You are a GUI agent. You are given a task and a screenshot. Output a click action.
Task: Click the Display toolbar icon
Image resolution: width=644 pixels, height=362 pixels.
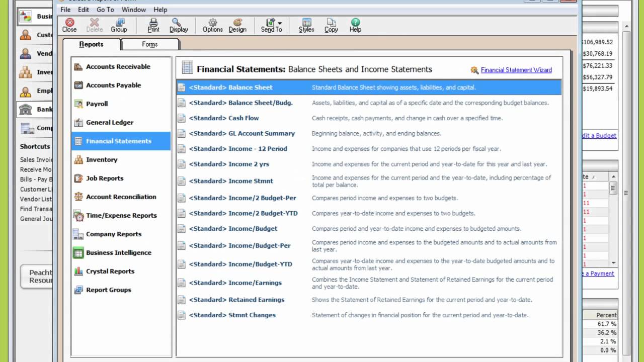tap(178, 25)
